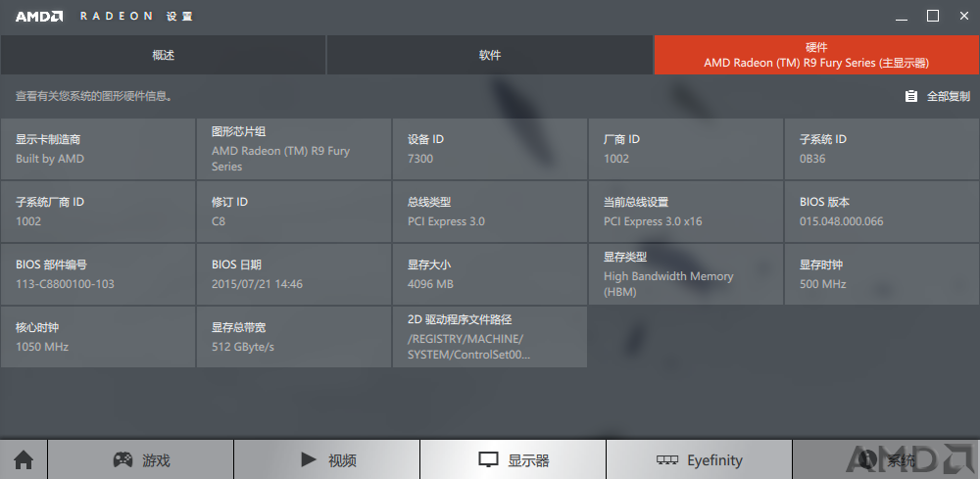
Task: Click the 图形芯片组 tile
Action: point(294,149)
